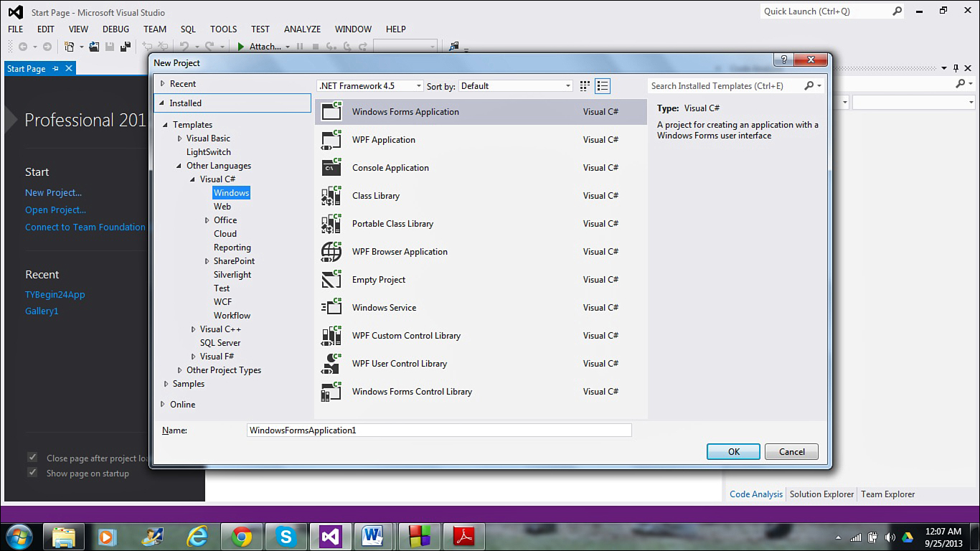
Task: Open the FILE menu
Action: click(x=16, y=29)
